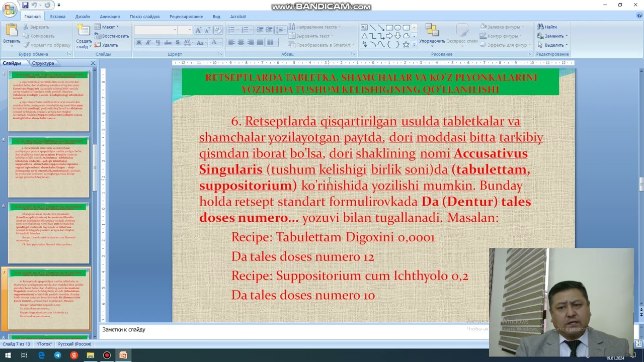Click Удалить to delete slide
The image size is (644, 362).
pos(106,45)
